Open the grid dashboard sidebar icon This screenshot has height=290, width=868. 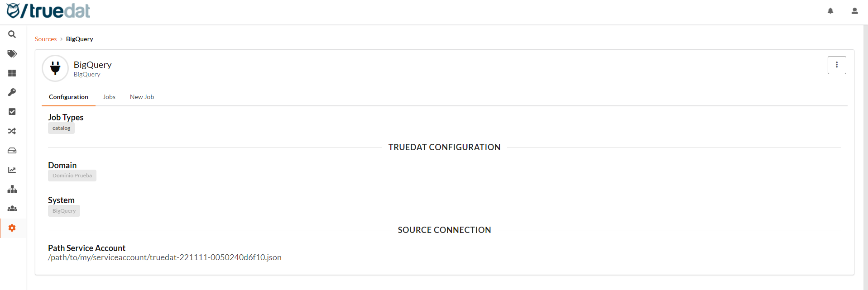point(12,73)
